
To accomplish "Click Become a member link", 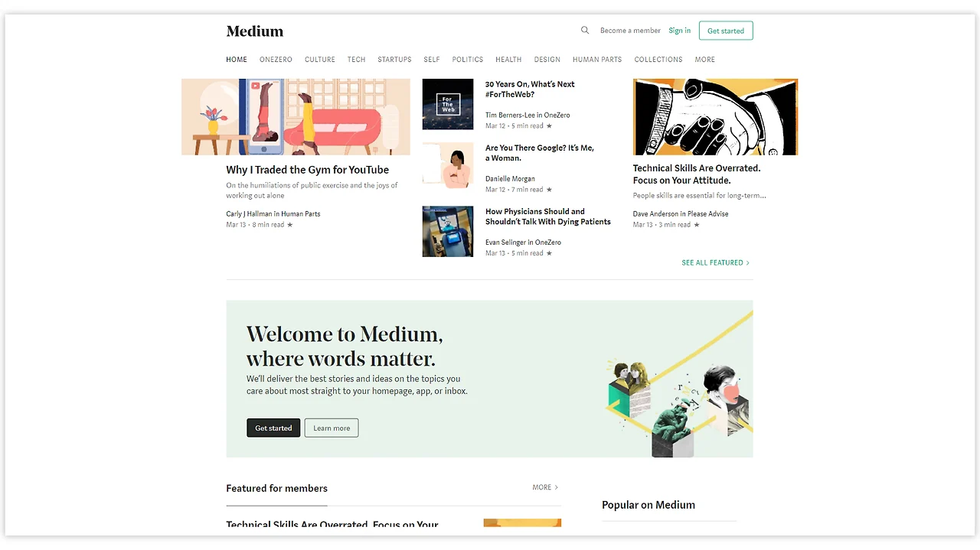I will [630, 31].
